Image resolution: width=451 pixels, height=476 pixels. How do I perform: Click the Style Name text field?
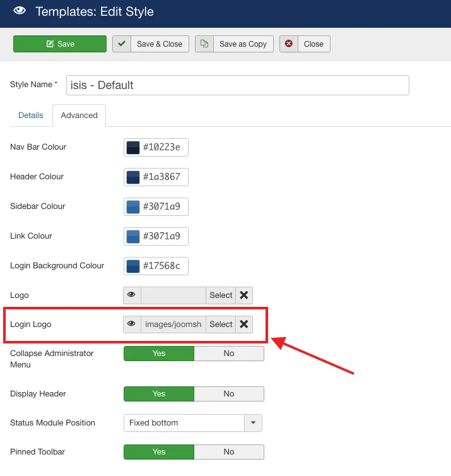click(x=237, y=85)
